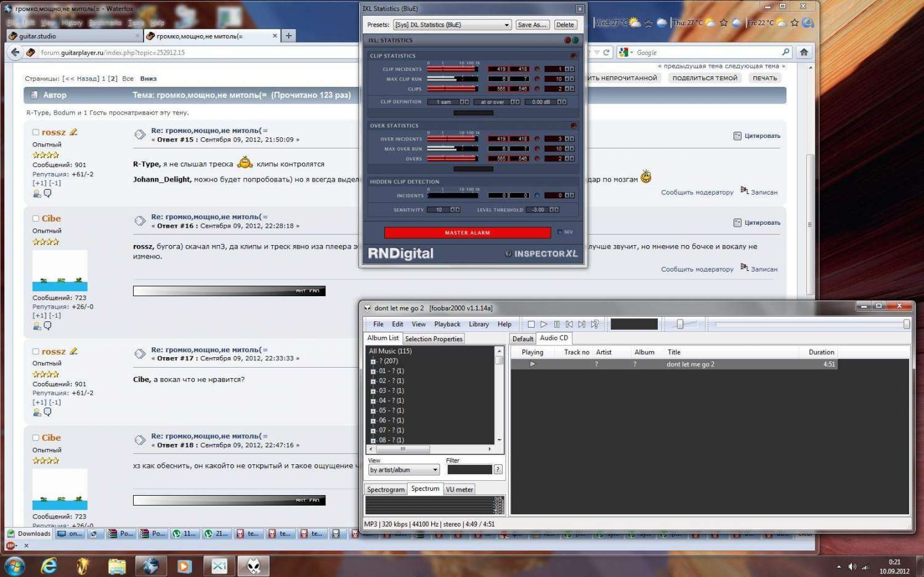Switch to the VU meter tab
This screenshot has height=577, width=924.
coord(460,490)
